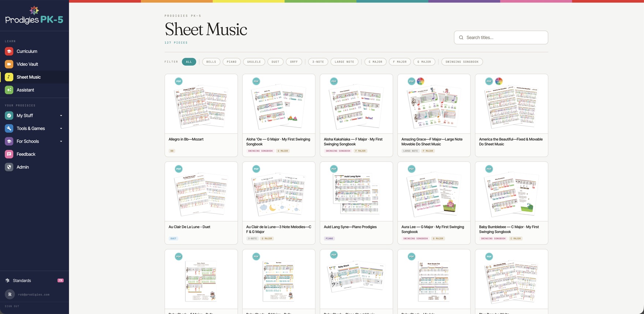Toggle the F MAJOR filter pill
644x314 pixels.
(400, 62)
